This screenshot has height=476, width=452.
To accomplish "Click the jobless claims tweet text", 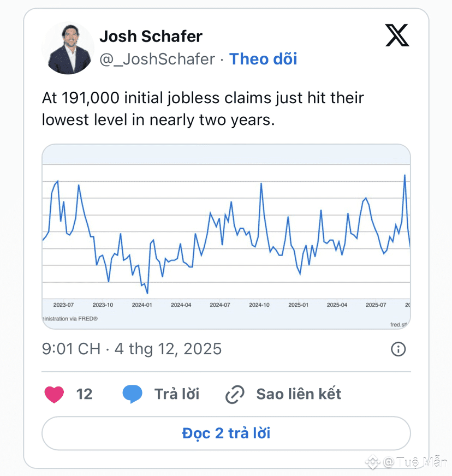I will click(x=203, y=109).
